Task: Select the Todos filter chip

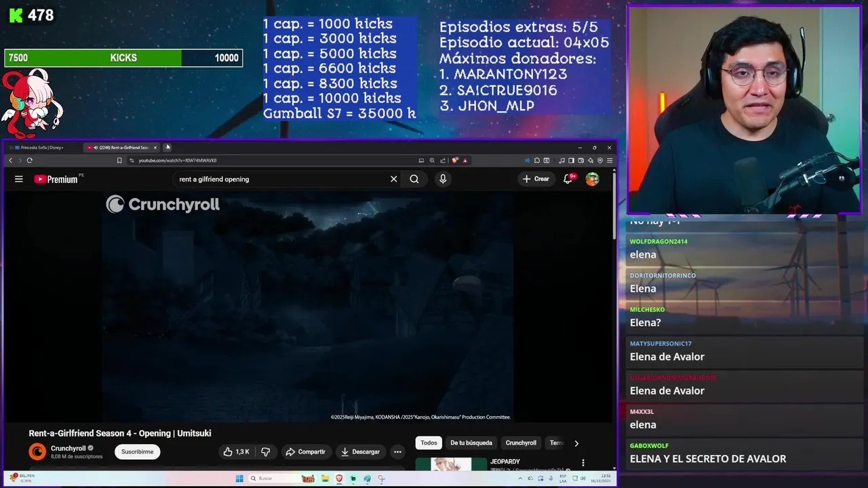Action: (429, 443)
